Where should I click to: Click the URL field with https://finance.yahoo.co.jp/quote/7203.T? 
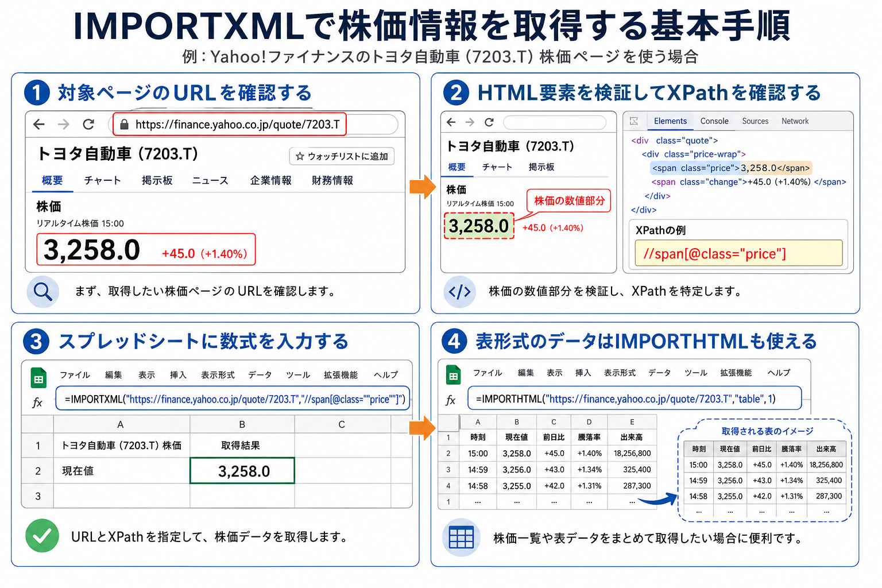coord(230,124)
